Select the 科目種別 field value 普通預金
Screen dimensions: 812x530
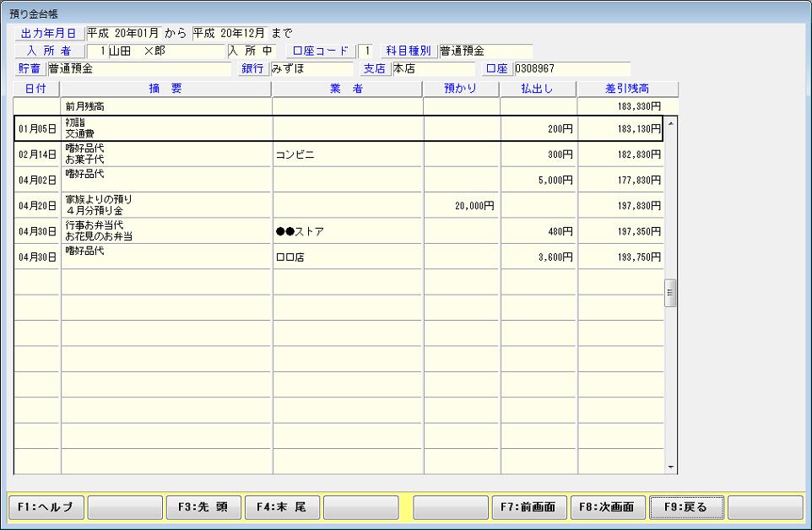point(485,51)
